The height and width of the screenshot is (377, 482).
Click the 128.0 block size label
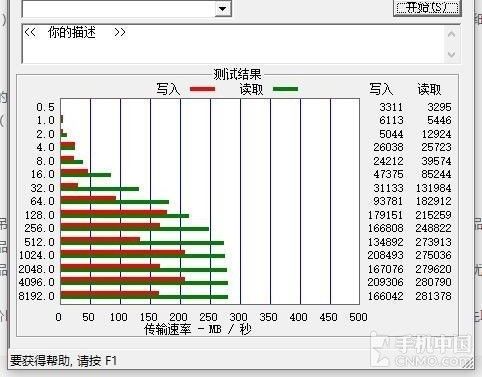[x=40, y=215]
